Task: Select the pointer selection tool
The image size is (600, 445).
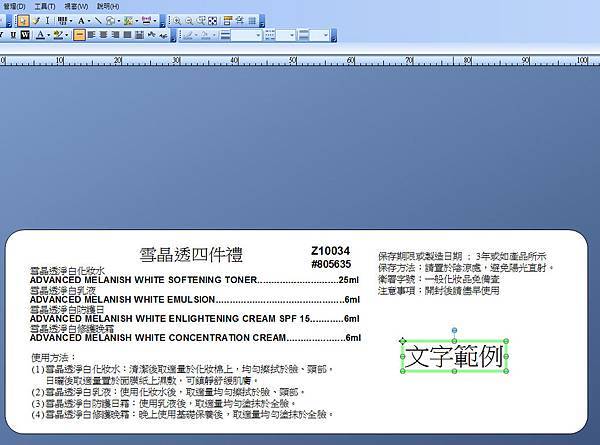Action: point(23,21)
